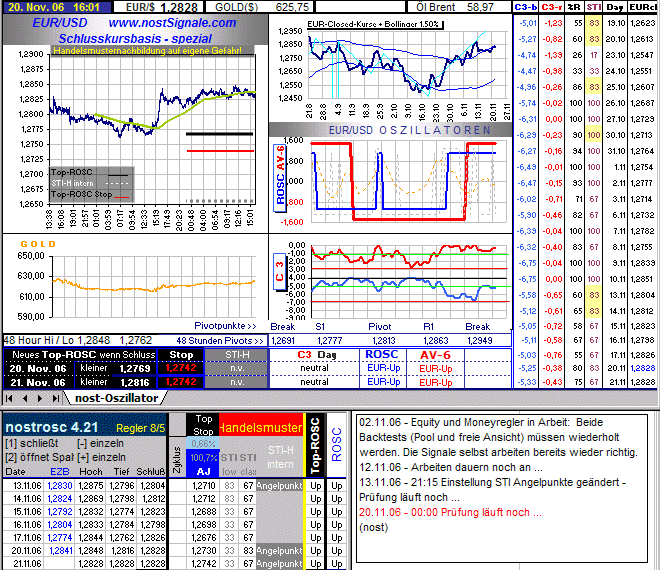Select C3-b value -6,75 in 9.11 row

527,263
